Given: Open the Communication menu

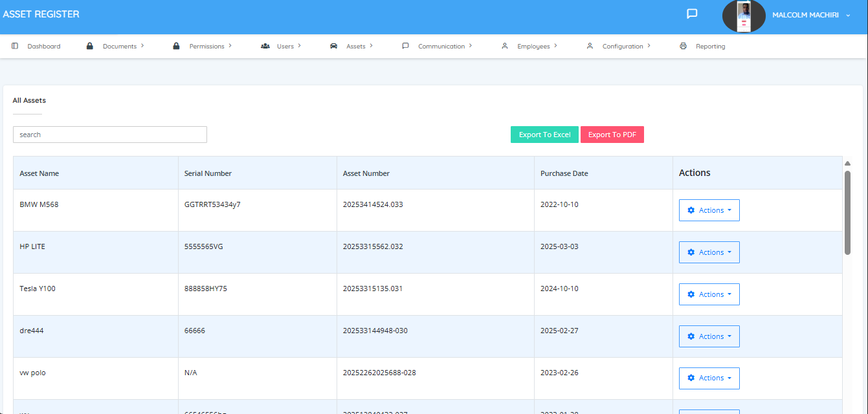Looking at the screenshot, I should 441,47.
